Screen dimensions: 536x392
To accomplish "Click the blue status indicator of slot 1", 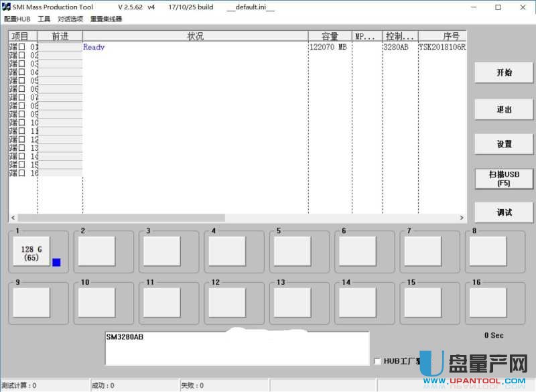I will [x=56, y=262].
